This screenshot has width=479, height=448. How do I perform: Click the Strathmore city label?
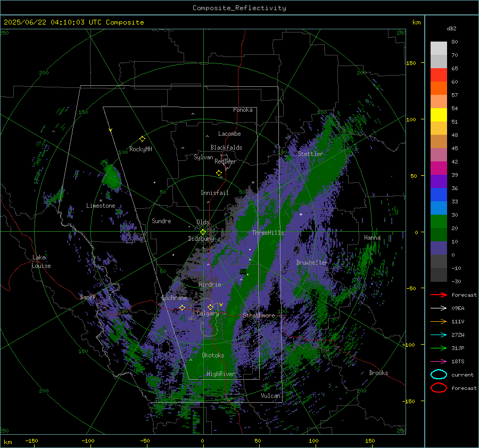(x=259, y=315)
